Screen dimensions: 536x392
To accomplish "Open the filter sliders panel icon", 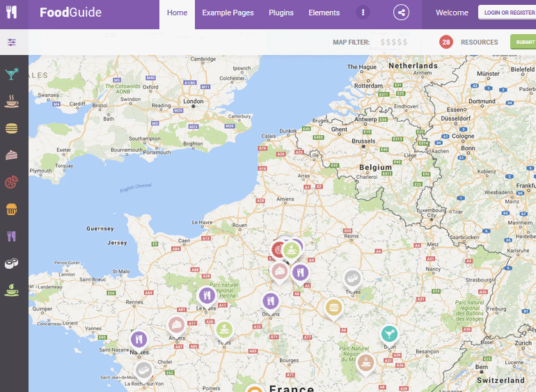I will [x=12, y=42].
